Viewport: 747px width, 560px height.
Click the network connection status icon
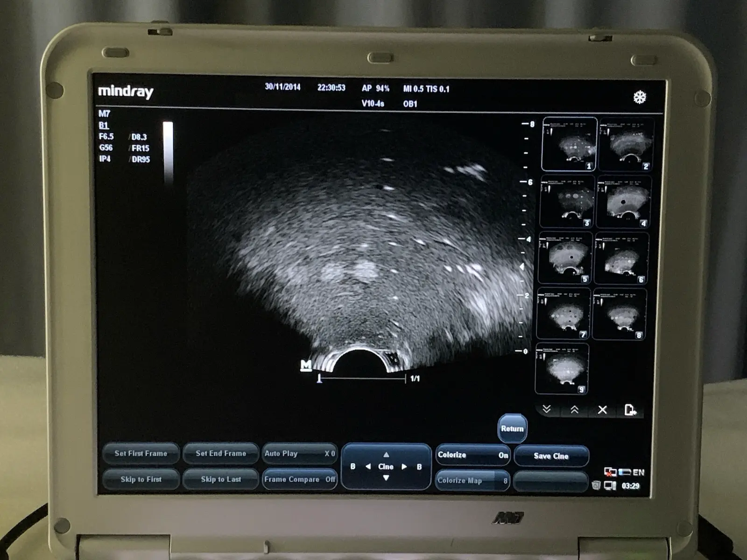pyautogui.click(x=610, y=472)
